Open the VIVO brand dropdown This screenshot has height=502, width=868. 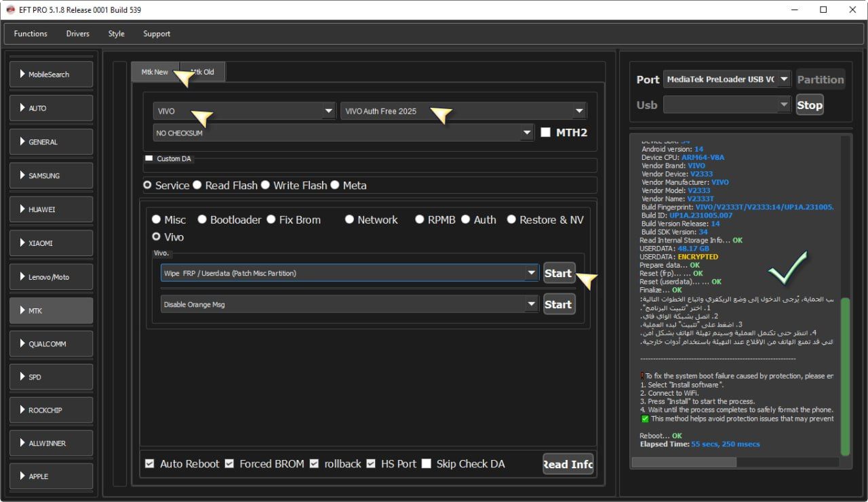[x=245, y=111]
